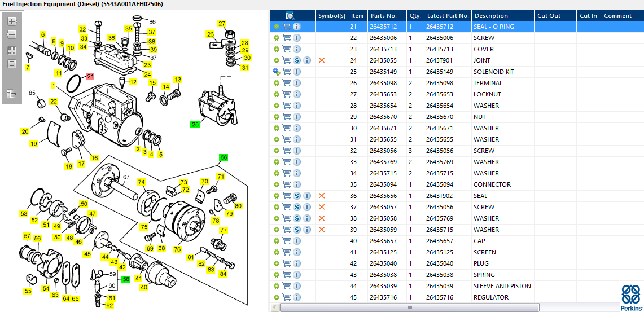Select callout 54 on the diagram
644x312 pixels.
coord(46,289)
